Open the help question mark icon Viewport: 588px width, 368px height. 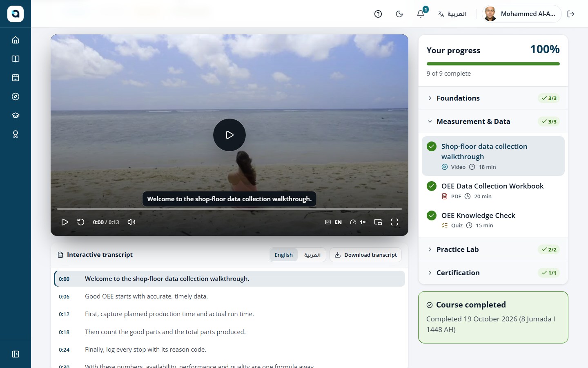pos(378,14)
